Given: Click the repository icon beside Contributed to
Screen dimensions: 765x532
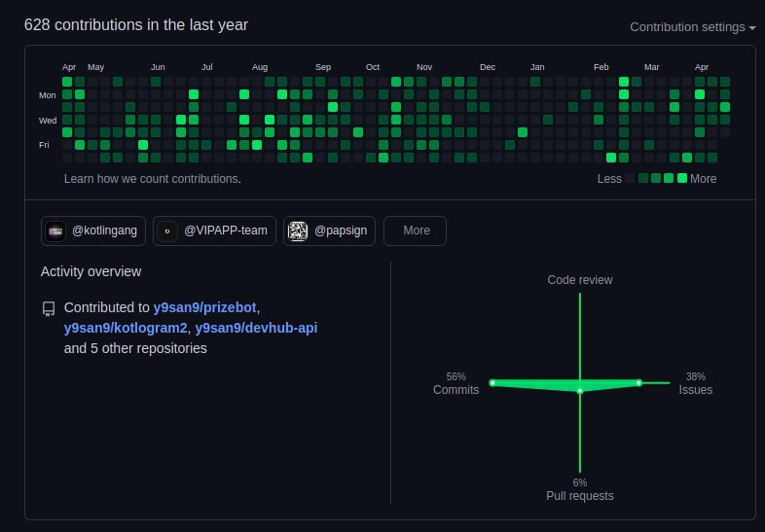Looking at the screenshot, I should tap(49, 308).
